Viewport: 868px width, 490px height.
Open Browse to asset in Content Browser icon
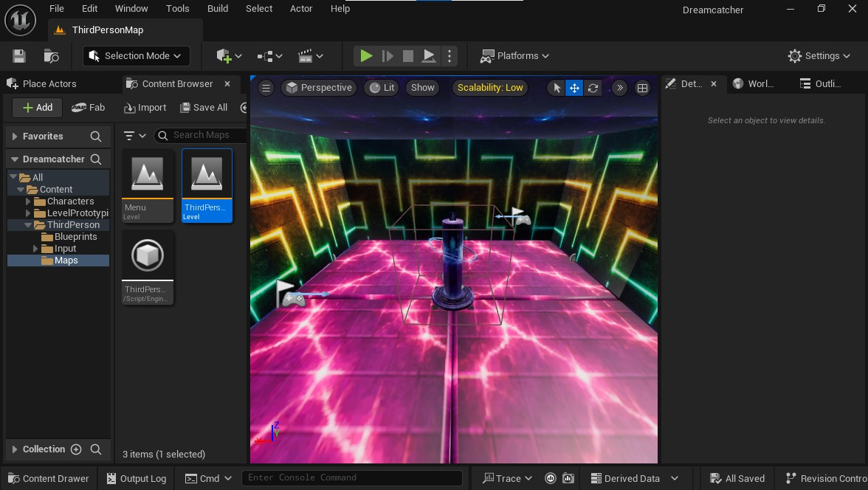click(51, 56)
